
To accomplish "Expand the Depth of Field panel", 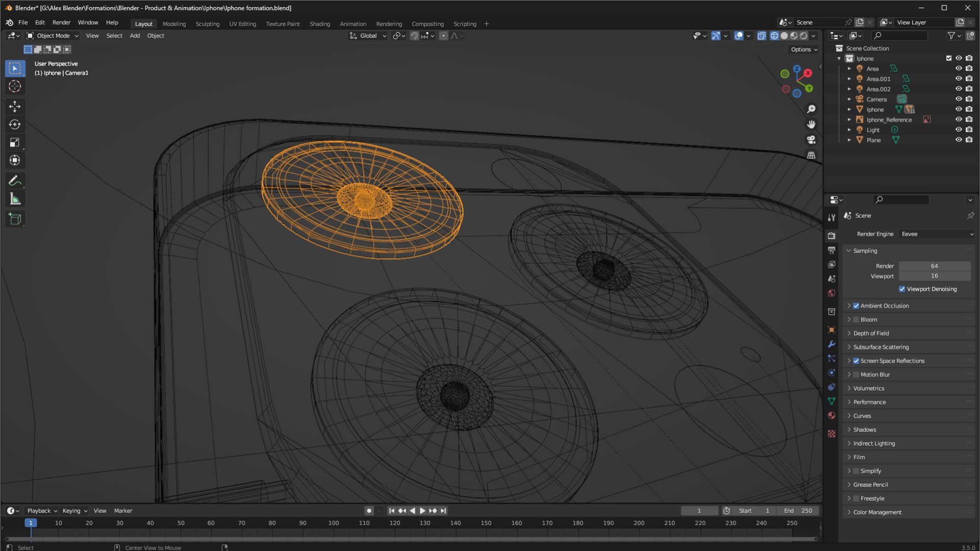I will click(x=871, y=333).
